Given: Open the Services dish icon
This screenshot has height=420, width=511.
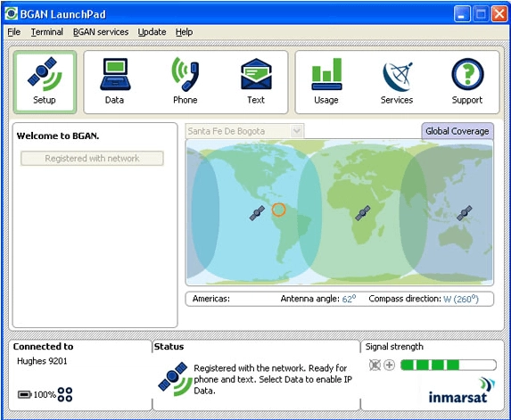Looking at the screenshot, I should [x=397, y=77].
